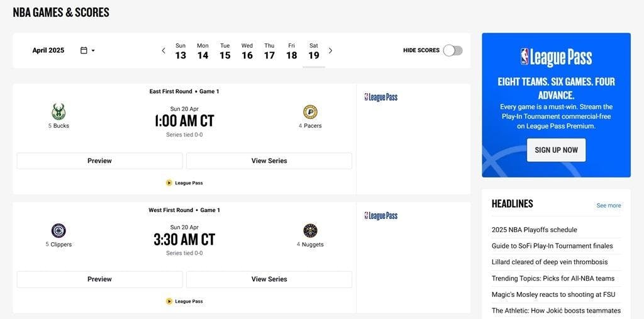Viewport: 644px width, 319px height.
Task: Open See more headlines link
Action: point(609,206)
